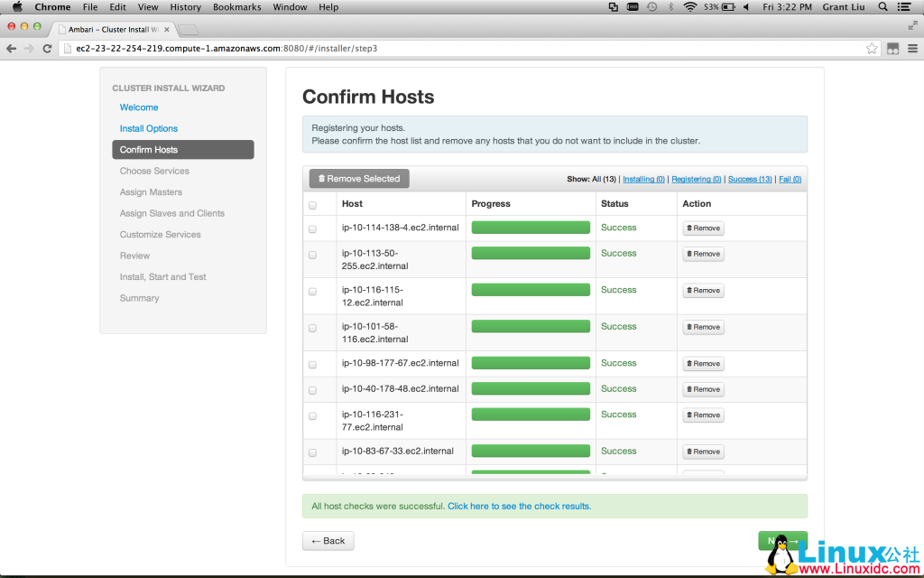Open the Wi-Fi menu bar icon
Viewport: 924px width, 578px height.
click(690, 6)
